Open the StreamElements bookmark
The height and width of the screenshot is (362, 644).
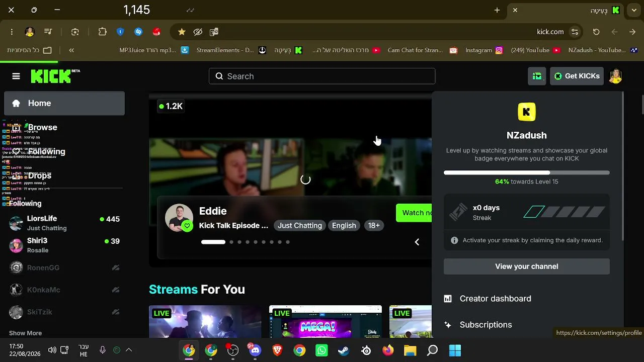231,50
